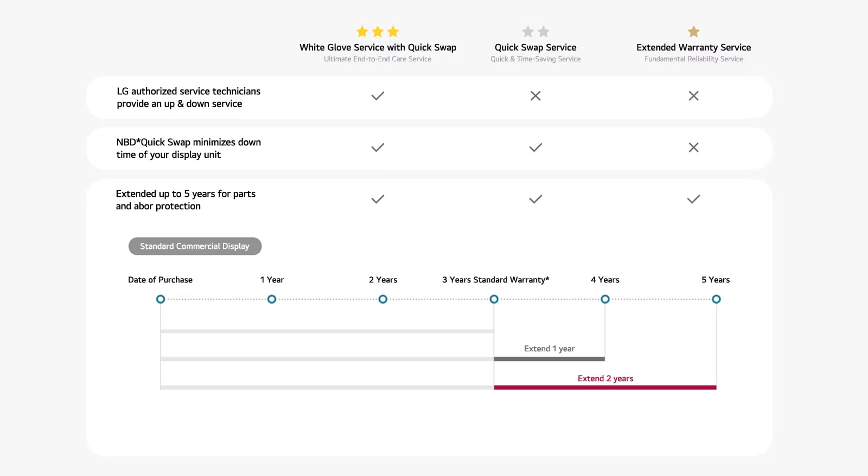Click the Date of Purchase timeline marker
The image size is (868, 476).
point(161,299)
